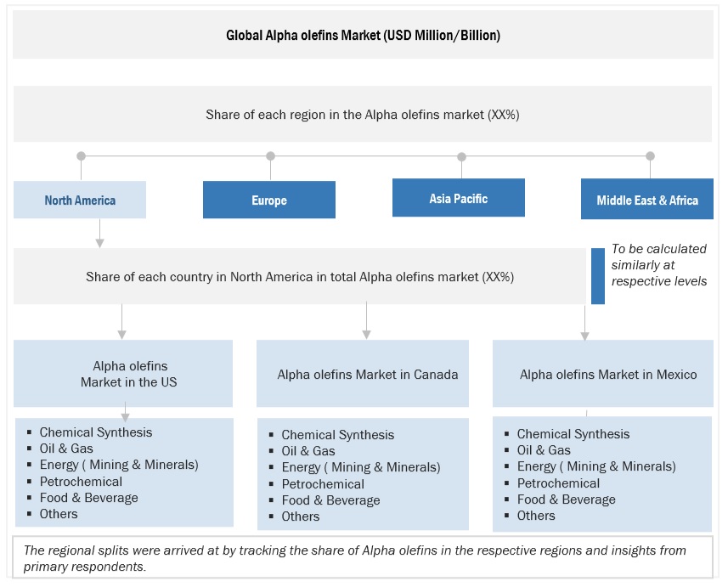The image size is (728, 587).
Task: Select the Europe region box
Action: click(269, 200)
